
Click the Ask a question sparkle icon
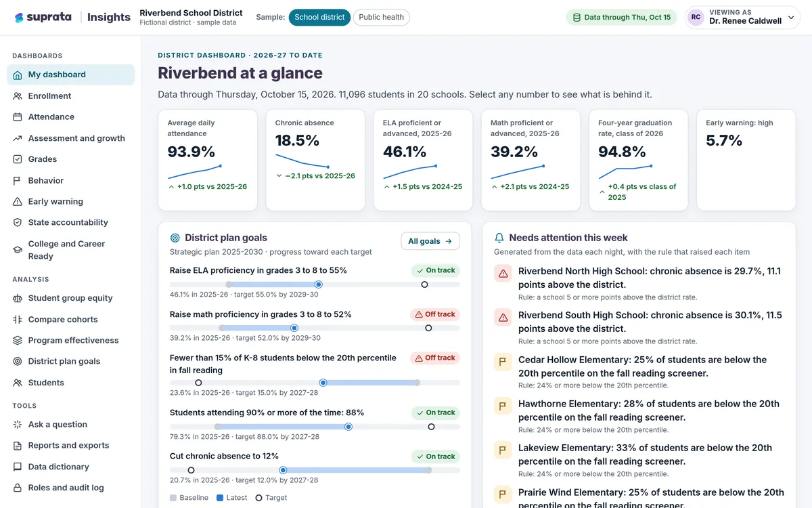coord(18,425)
